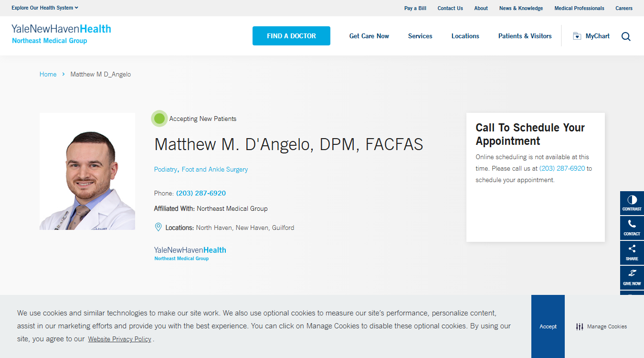Open the Careers link
Image resolution: width=644 pixels, height=358 pixels.
[x=624, y=8]
